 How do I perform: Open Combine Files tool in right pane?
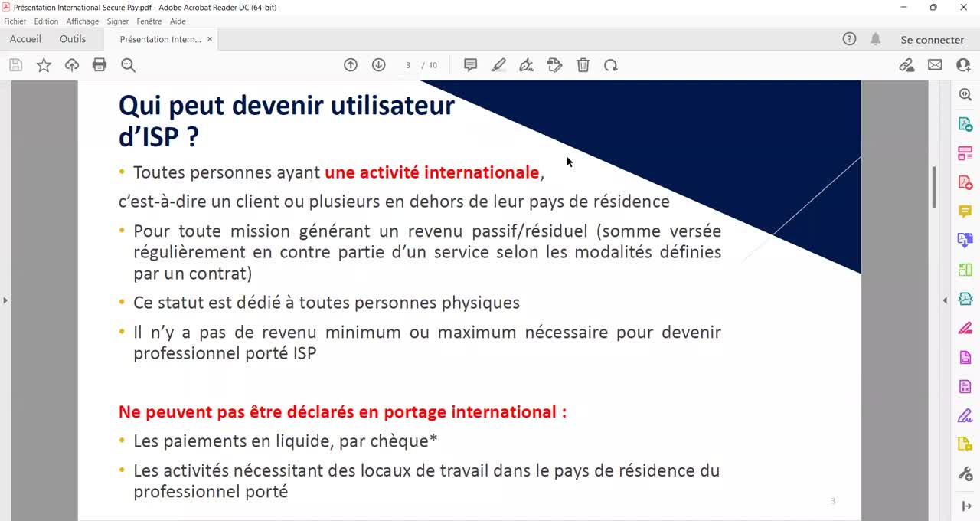click(965, 241)
